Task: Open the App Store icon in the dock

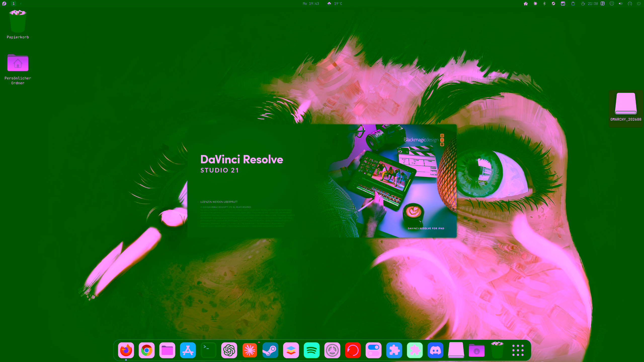Action: point(188,350)
